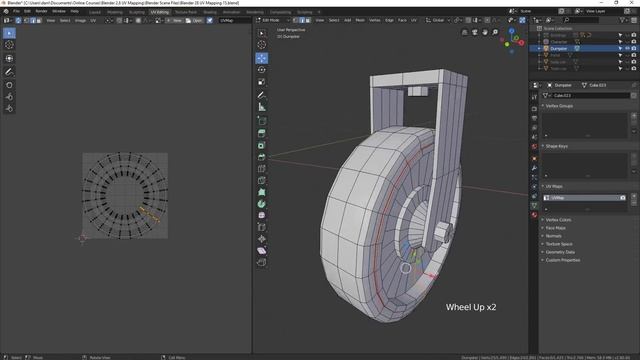The image size is (640, 360).
Task: Collapse the Vertex Groups panel
Action: (x=559, y=106)
